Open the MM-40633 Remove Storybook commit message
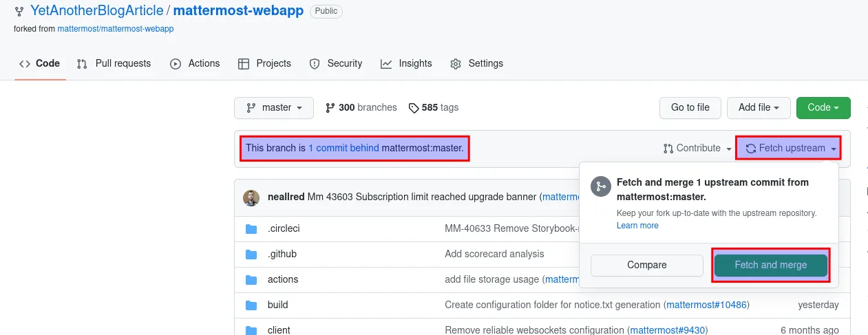Screen dimensions: 868x335 [512, 228]
